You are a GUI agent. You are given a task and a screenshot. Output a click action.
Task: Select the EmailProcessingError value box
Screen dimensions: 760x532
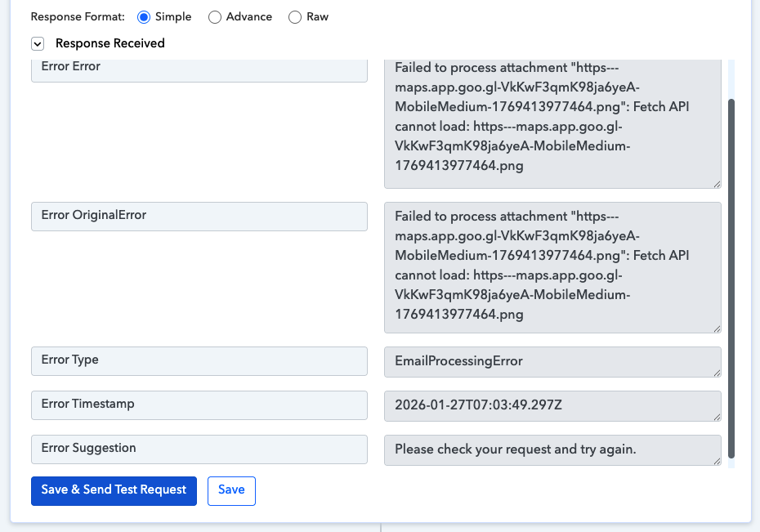pyautogui.click(x=552, y=361)
